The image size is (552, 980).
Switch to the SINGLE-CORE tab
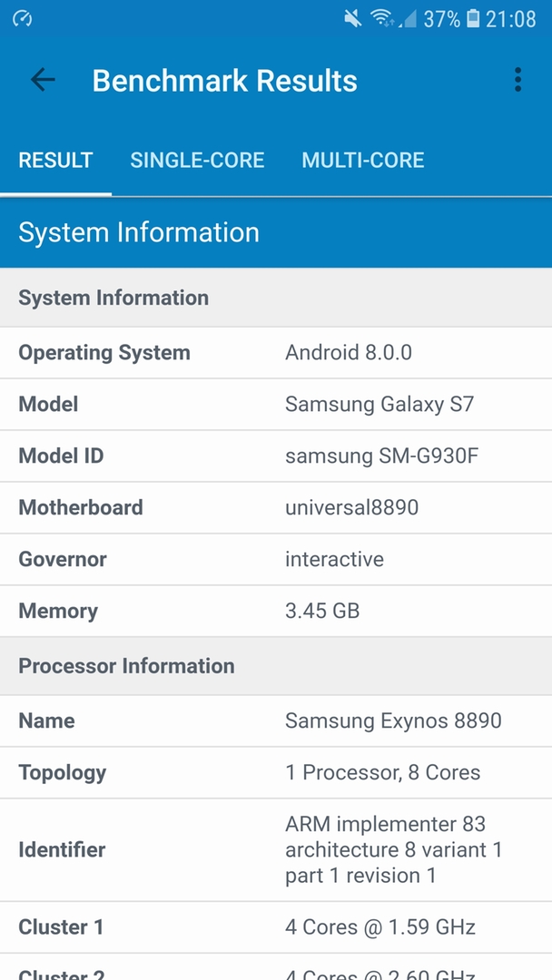pos(197,160)
